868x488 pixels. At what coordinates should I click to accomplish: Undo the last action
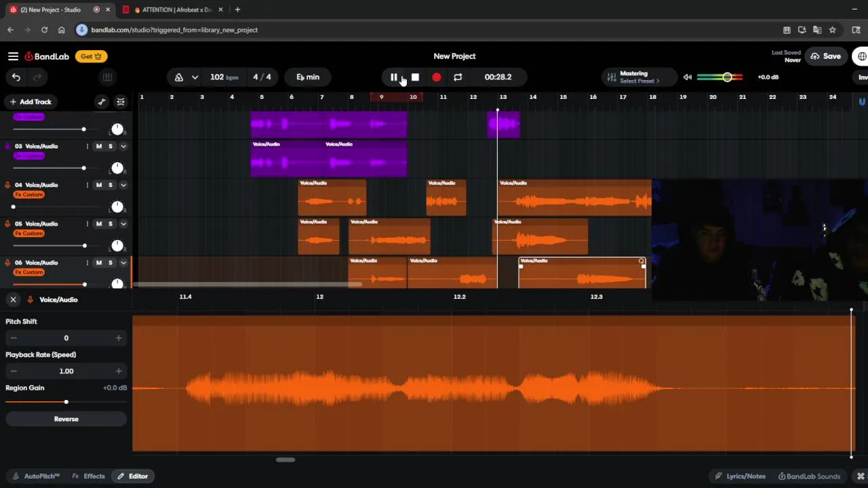point(16,77)
